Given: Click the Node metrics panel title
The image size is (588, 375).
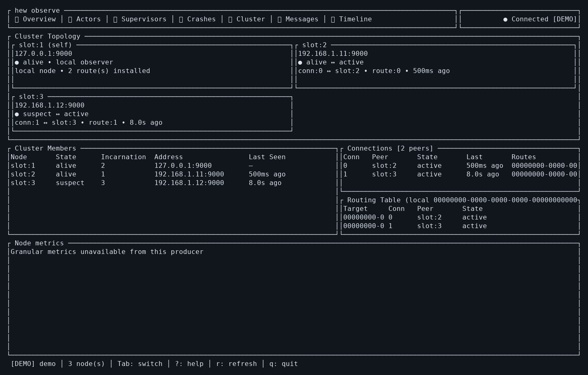Looking at the screenshot, I should click(39, 243).
